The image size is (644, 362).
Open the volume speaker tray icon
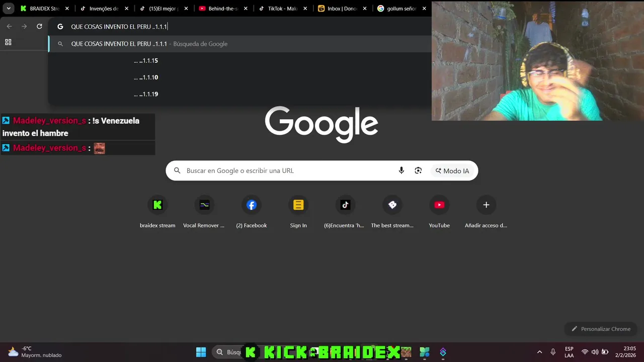point(595,352)
